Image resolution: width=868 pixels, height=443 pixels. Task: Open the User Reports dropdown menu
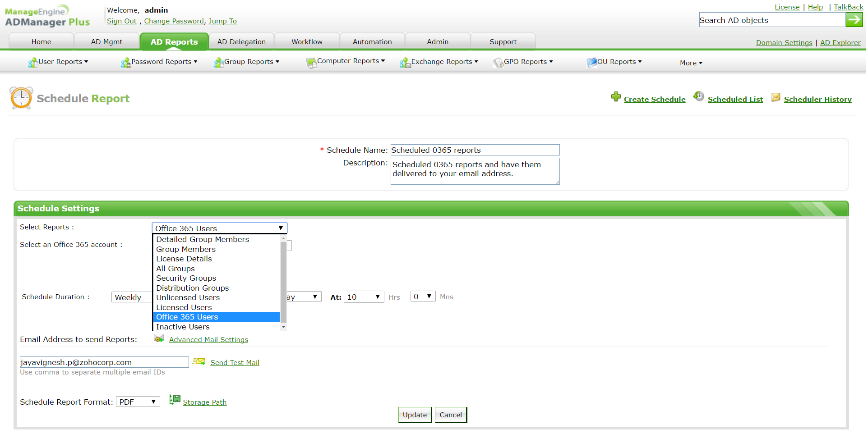pos(63,62)
